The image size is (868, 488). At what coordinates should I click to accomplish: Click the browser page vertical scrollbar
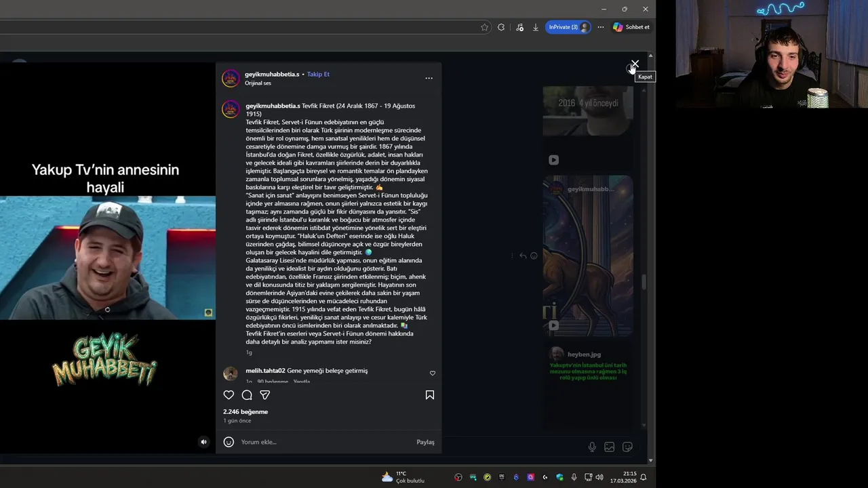point(651,258)
